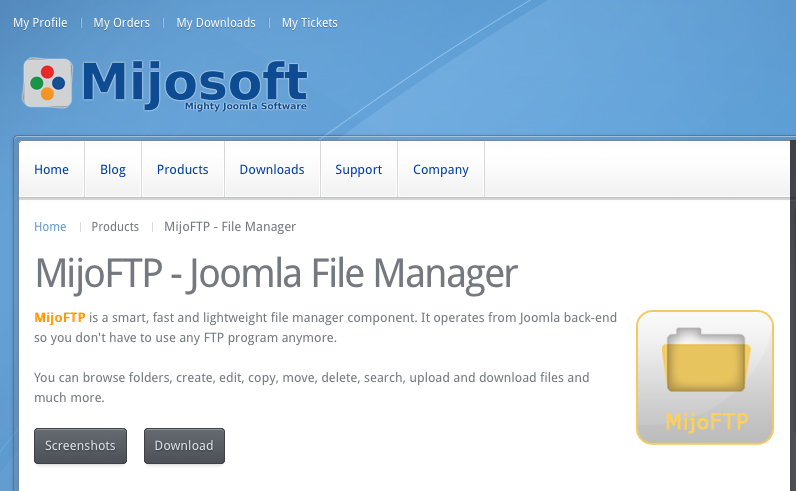Screen dimensions: 796x491
Task: Open the Downloads menu item
Action: point(272,169)
